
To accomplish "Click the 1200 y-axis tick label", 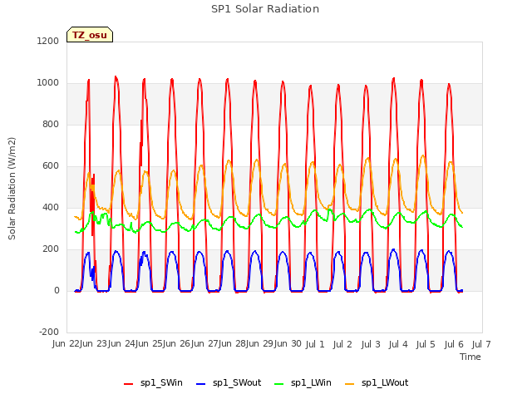I will 48,41.
